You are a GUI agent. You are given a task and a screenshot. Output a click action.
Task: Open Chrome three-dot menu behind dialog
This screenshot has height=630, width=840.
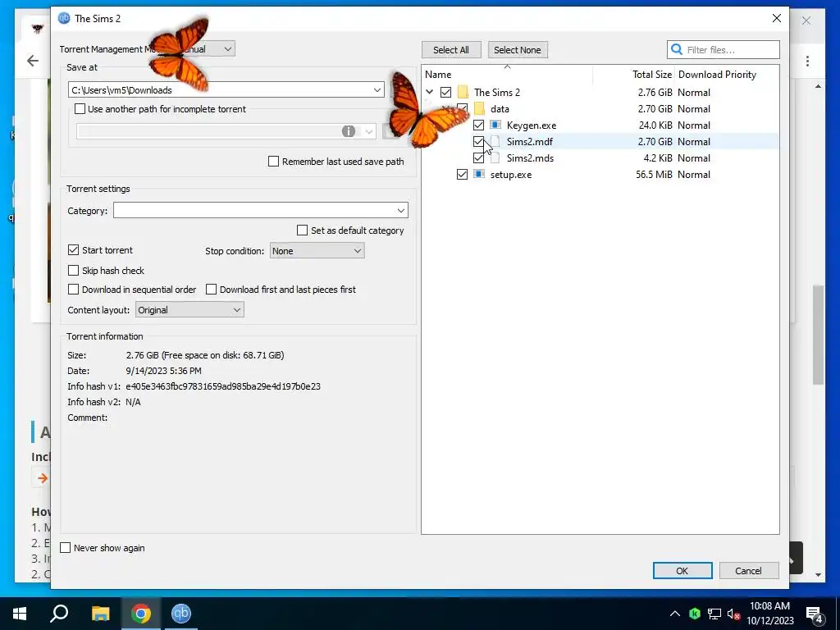[807, 61]
